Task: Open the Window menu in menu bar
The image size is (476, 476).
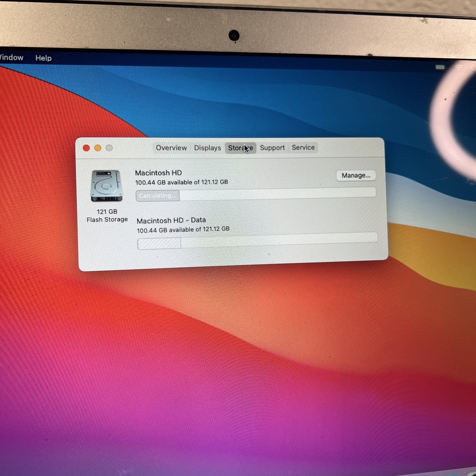Action: (x=11, y=57)
